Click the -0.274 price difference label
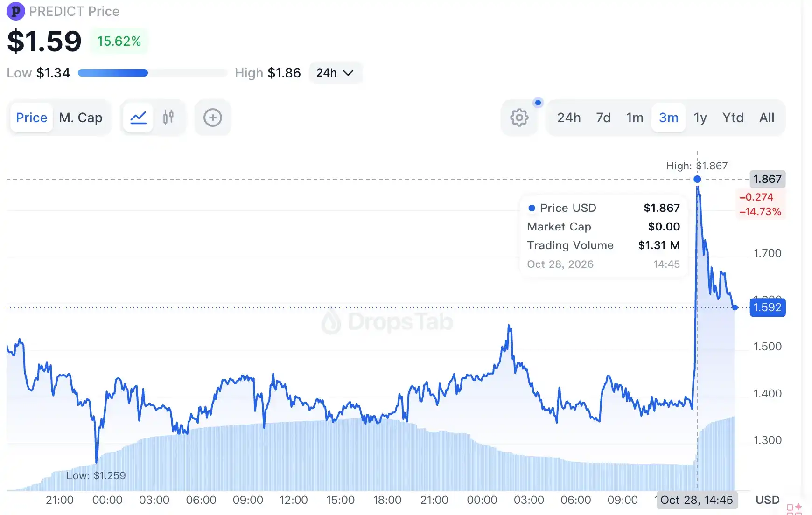This screenshot has width=812, height=515. tap(756, 197)
